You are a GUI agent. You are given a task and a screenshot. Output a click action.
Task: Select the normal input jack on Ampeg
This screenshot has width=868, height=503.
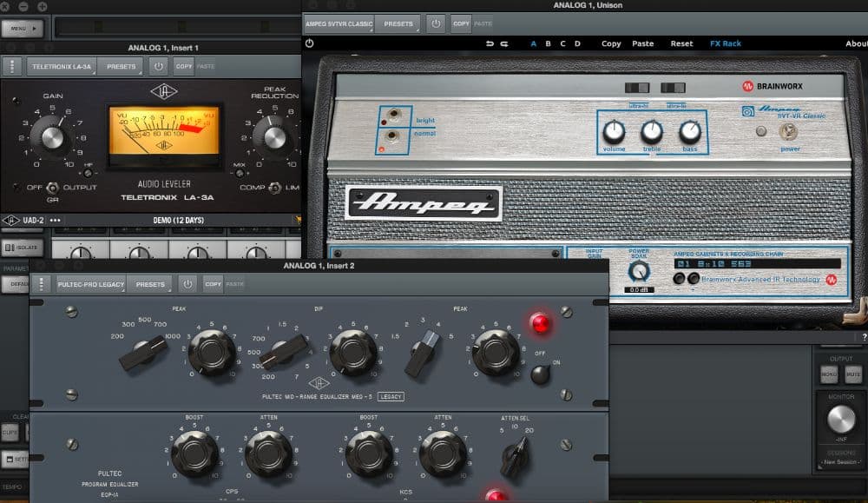(392, 136)
